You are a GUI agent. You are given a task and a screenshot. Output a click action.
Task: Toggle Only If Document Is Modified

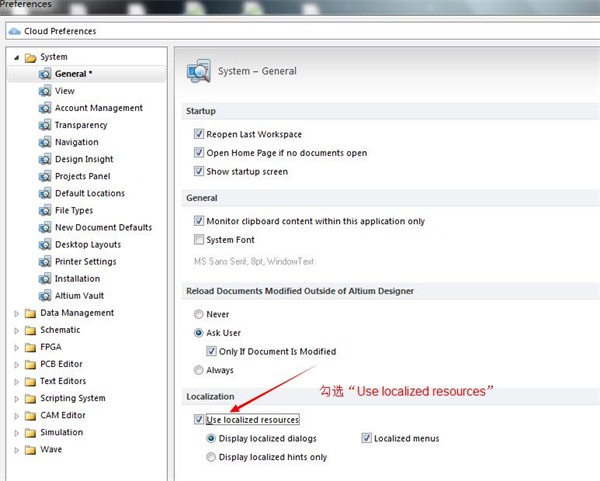click(211, 351)
